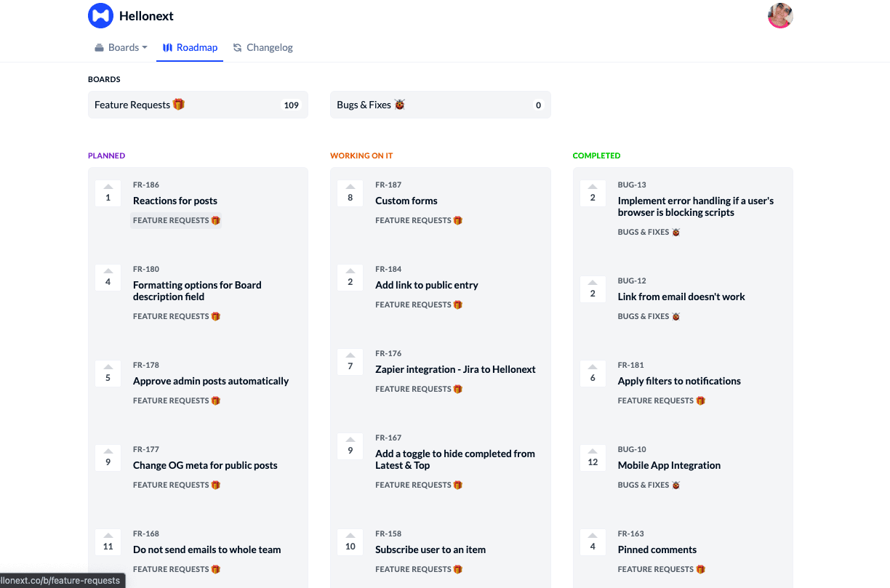The width and height of the screenshot is (890, 588).
Task: Open Mobile App Integration post
Action: pos(669,465)
